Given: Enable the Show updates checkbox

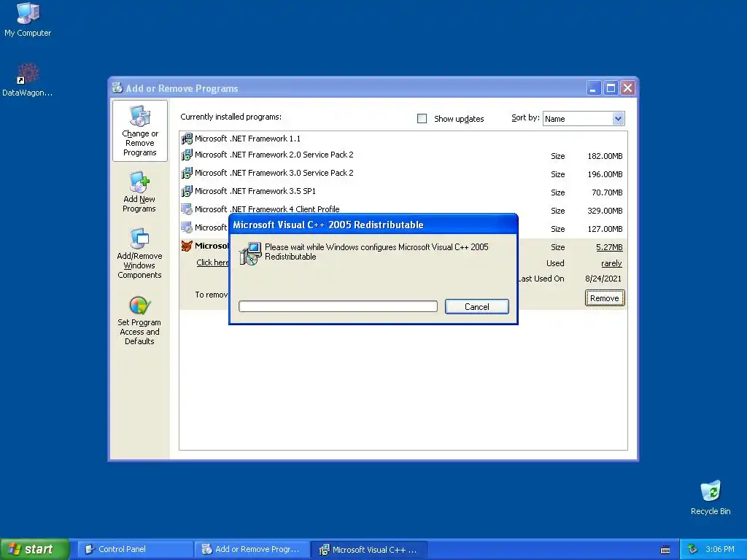Looking at the screenshot, I should 422,119.
